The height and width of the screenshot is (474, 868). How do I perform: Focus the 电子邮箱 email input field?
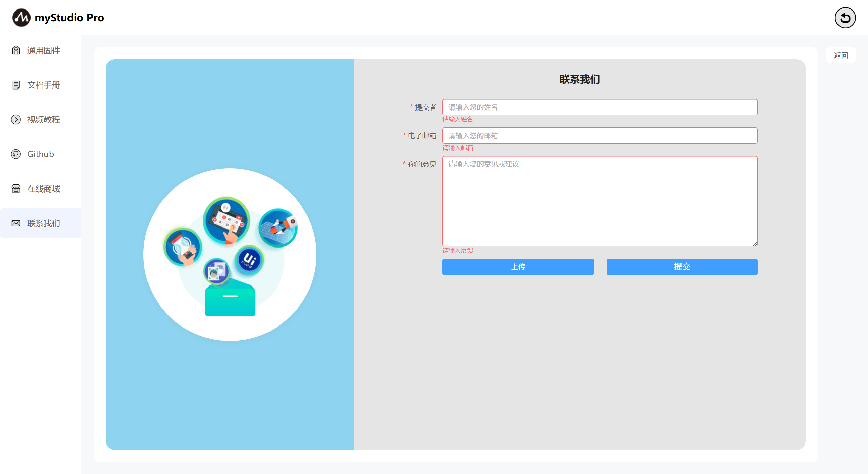(x=599, y=136)
